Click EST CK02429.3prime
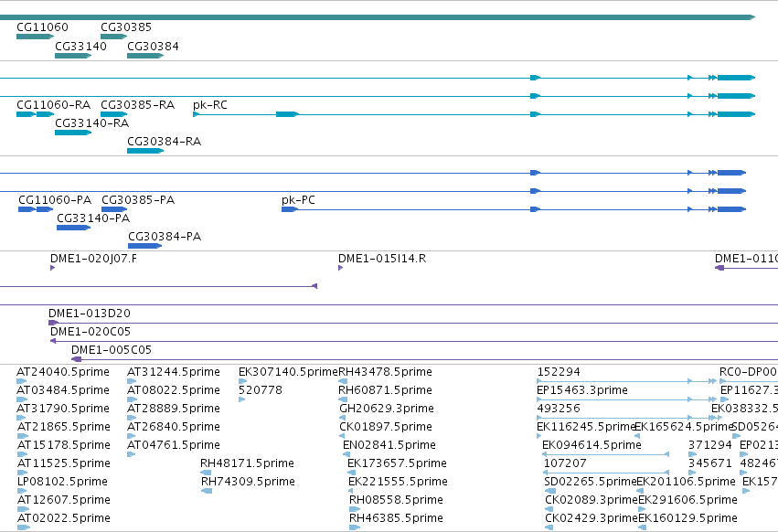 coord(591,518)
